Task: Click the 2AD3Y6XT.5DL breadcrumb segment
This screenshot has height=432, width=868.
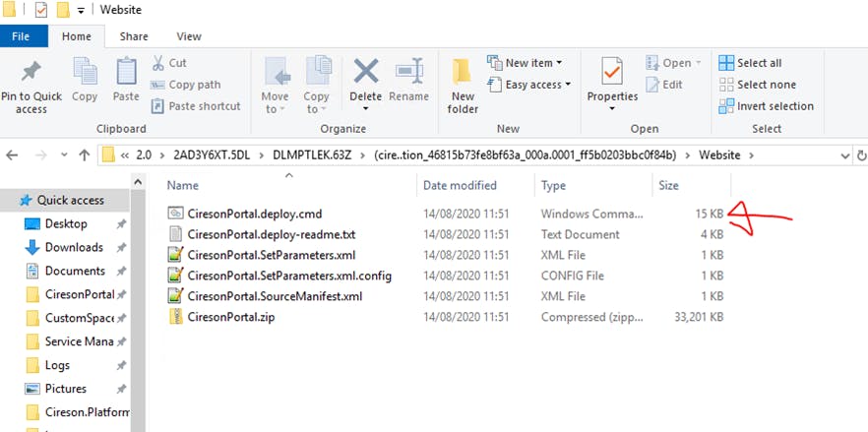Action: (x=212, y=155)
